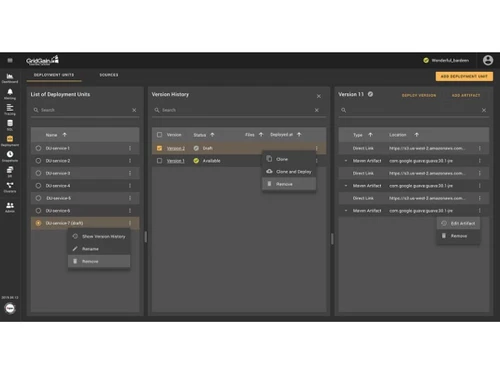Open the Admin users icon
This screenshot has width=500, height=375.
click(10, 207)
